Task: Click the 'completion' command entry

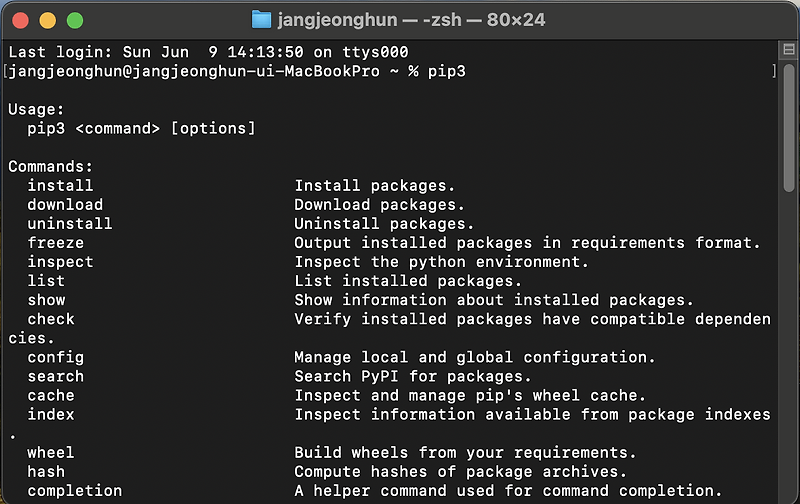Action: pyautogui.click(x=75, y=491)
